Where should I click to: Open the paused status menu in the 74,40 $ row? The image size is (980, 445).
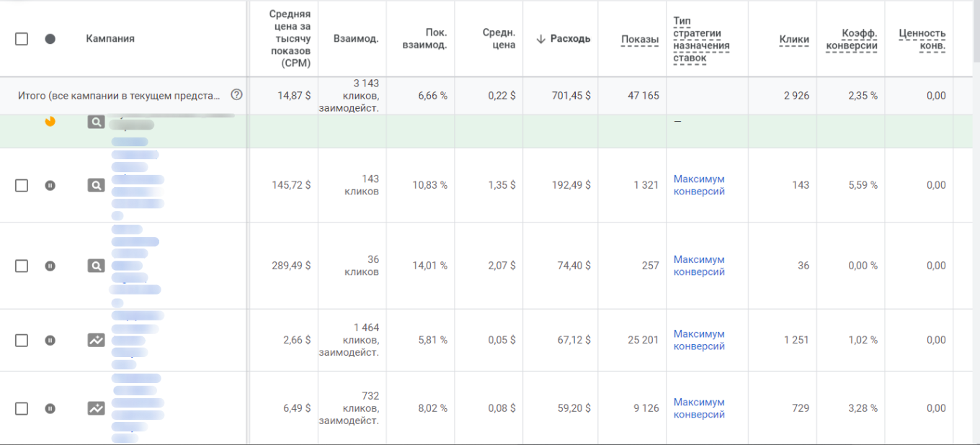(50, 266)
